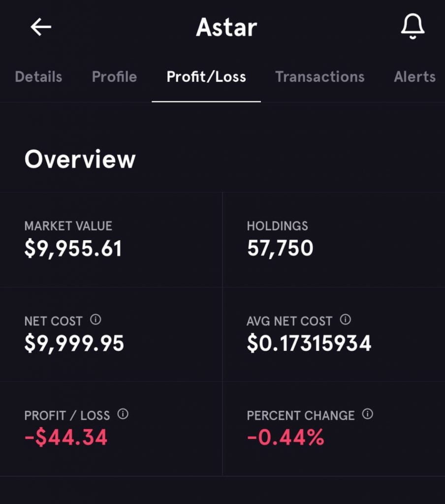The image size is (445, 504).
Task: Tap the Market Value label
Action: (x=68, y=226)
